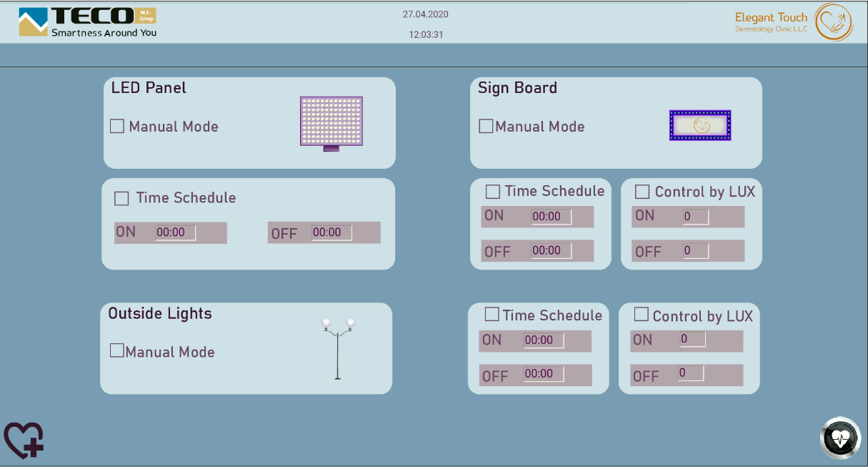
Task: Click the LED panel light icon
Action: click(331, 122)
